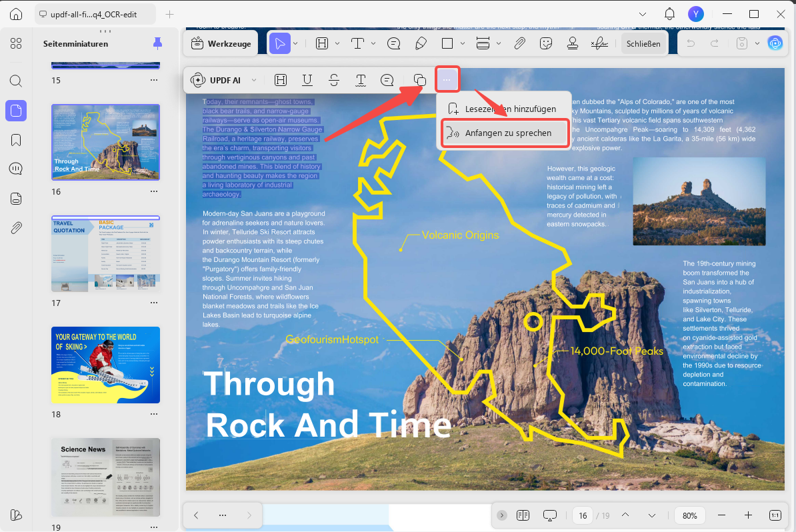796x532 pixels.
Task: Open page 19 Science News thumbnail
Action: point(105,477)
